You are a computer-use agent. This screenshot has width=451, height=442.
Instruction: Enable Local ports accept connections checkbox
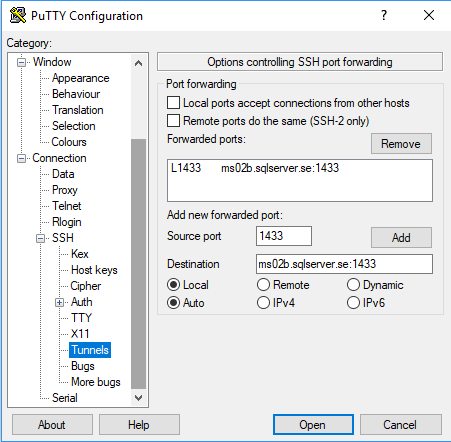tap(173, 103)
